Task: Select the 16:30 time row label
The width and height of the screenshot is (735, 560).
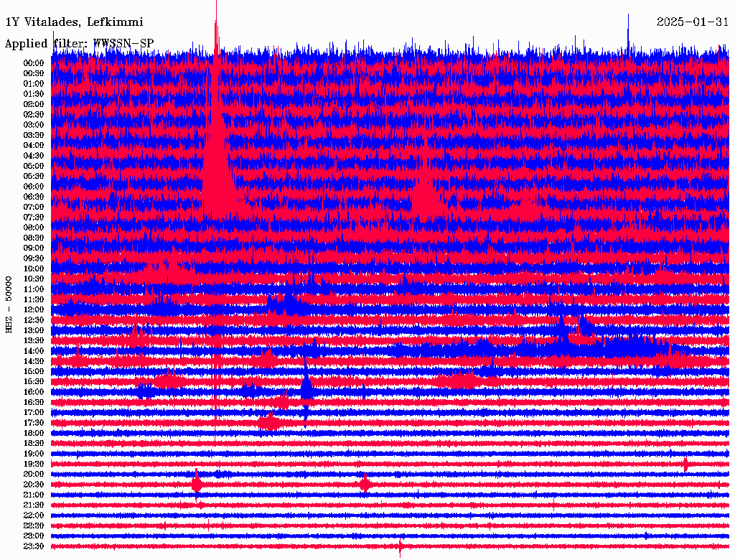Action: pyautogui.click(x=34, y=403)
